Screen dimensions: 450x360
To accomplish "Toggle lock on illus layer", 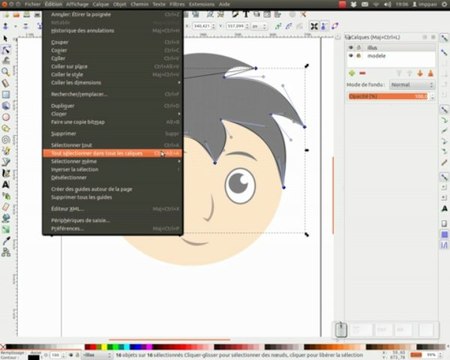I will [x=359, y=48].
